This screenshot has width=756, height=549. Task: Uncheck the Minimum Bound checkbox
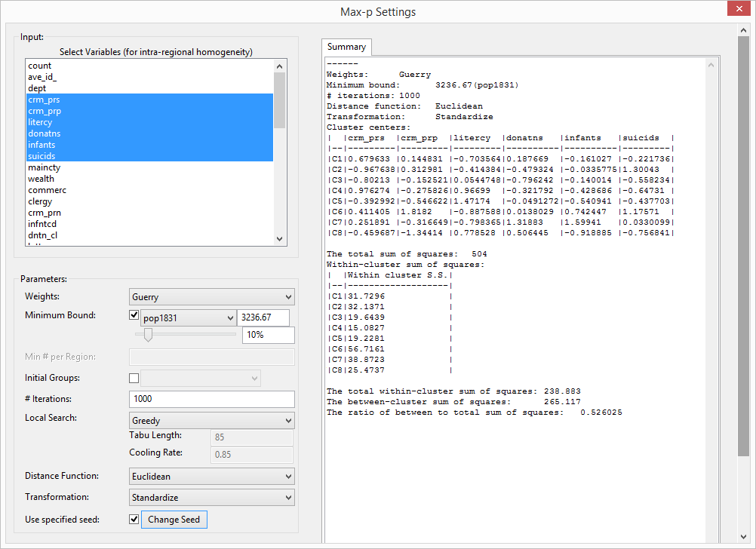tap(134, 315)
